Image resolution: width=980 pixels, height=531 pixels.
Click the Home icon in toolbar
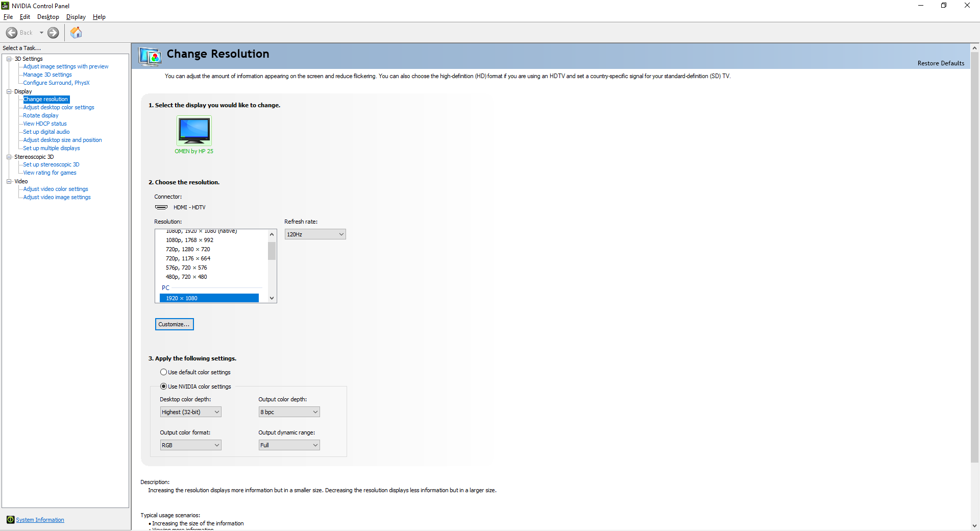pyautogui.click(x=76, y=33)
